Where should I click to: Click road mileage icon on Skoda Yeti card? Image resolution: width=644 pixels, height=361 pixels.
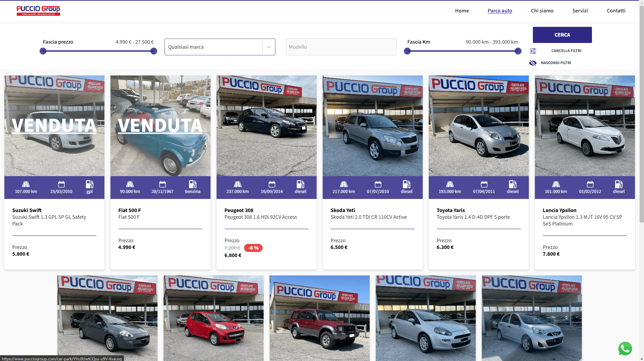click(343, 184)
